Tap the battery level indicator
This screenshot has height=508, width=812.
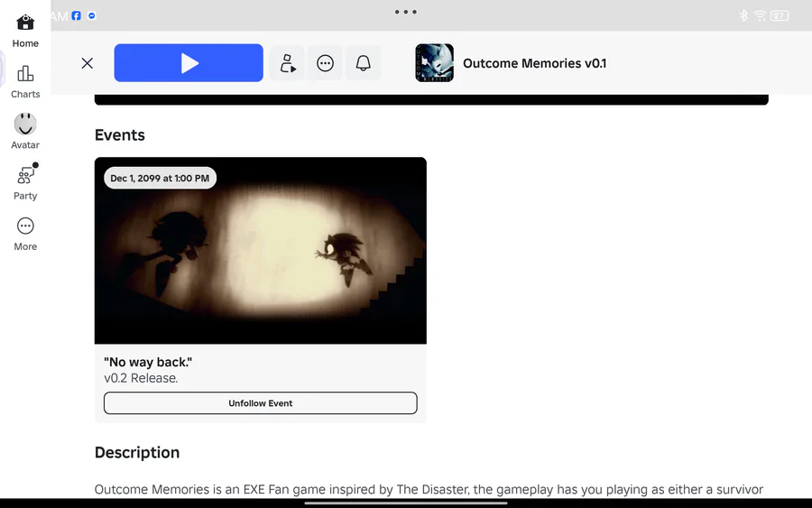(780, 15)
